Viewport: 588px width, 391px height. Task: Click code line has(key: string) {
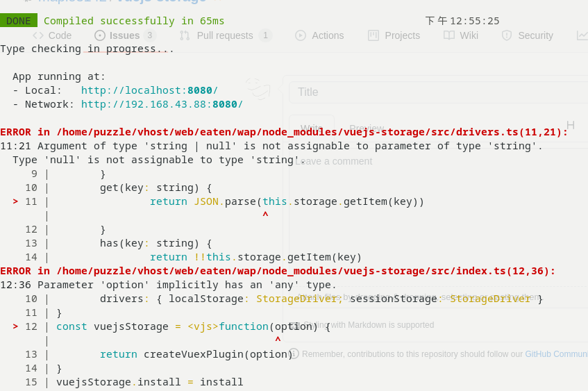[x=156, y=243]
